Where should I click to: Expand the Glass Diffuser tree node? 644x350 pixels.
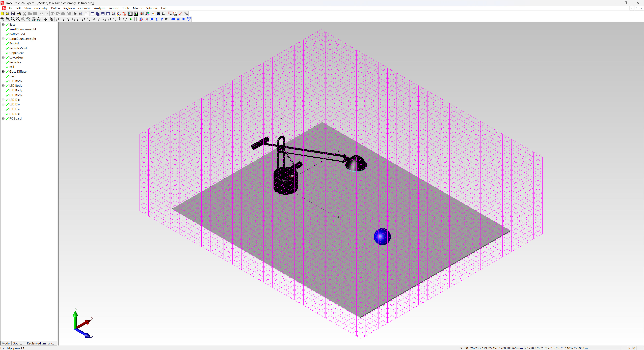(x=3, y=71)
